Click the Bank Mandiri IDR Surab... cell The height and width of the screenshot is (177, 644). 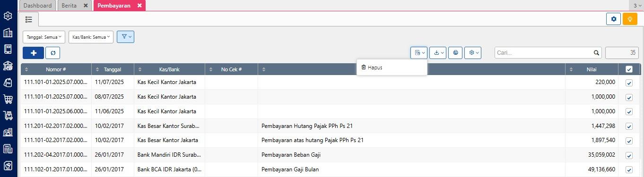point(169,155)
